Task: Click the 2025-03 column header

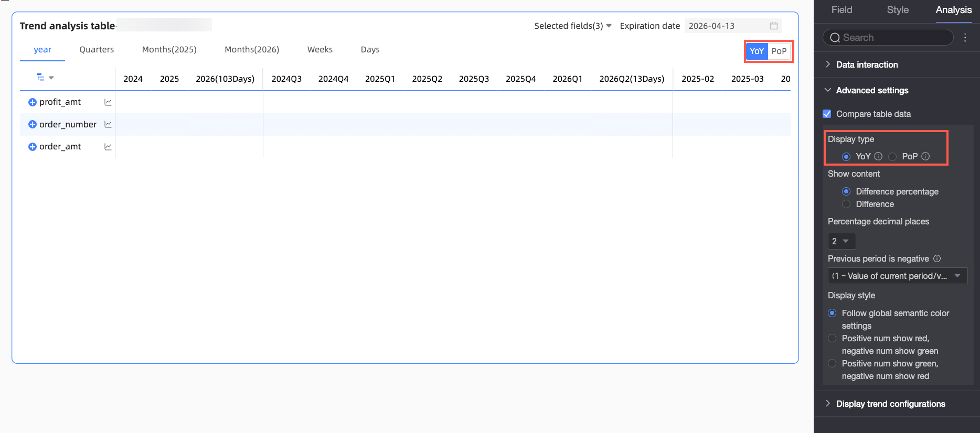Action: [x=748, y=79]
